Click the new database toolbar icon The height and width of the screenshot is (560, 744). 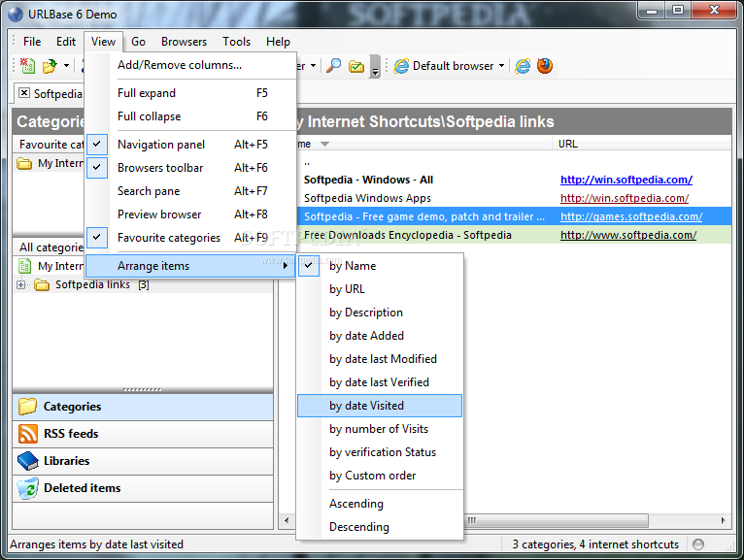(x=27, y=66)
